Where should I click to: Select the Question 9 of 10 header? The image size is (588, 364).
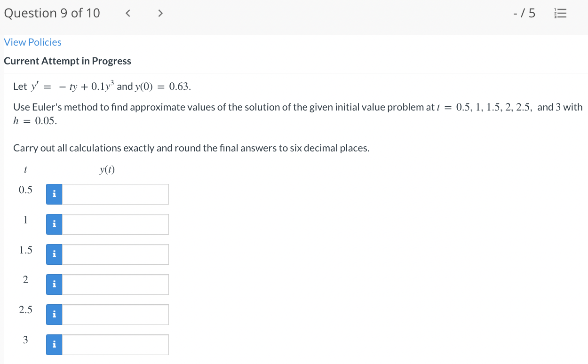click(52, 13)
